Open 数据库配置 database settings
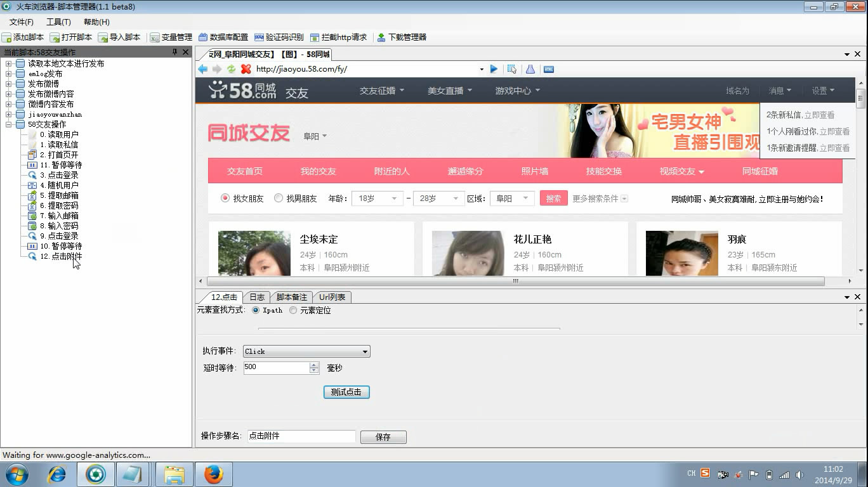 pos(223,37)
